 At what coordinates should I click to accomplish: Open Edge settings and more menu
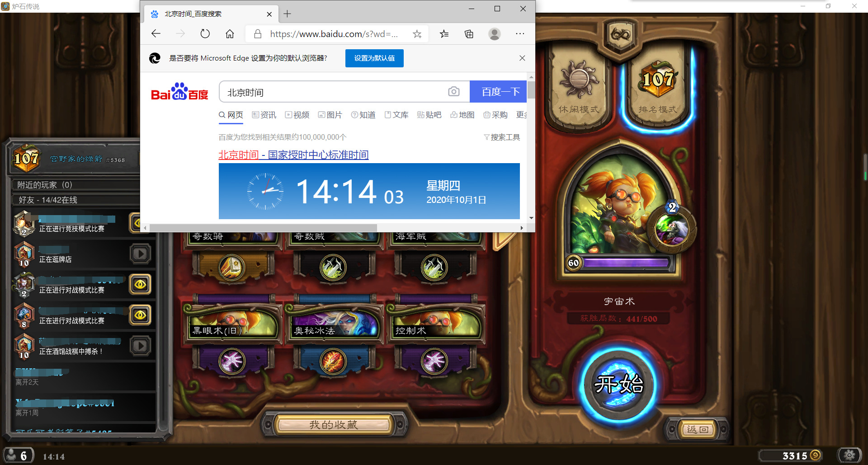point(520,34)
